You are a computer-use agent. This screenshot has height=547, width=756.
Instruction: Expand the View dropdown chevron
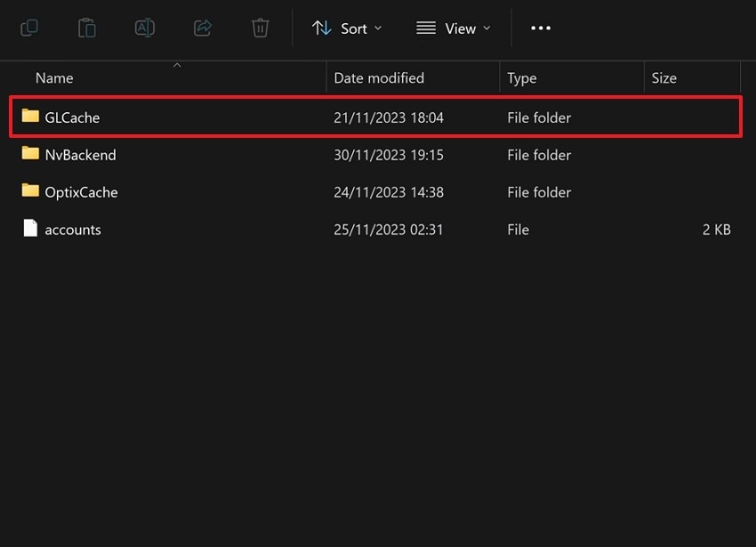pyautogui.click(x=487, y=28)
